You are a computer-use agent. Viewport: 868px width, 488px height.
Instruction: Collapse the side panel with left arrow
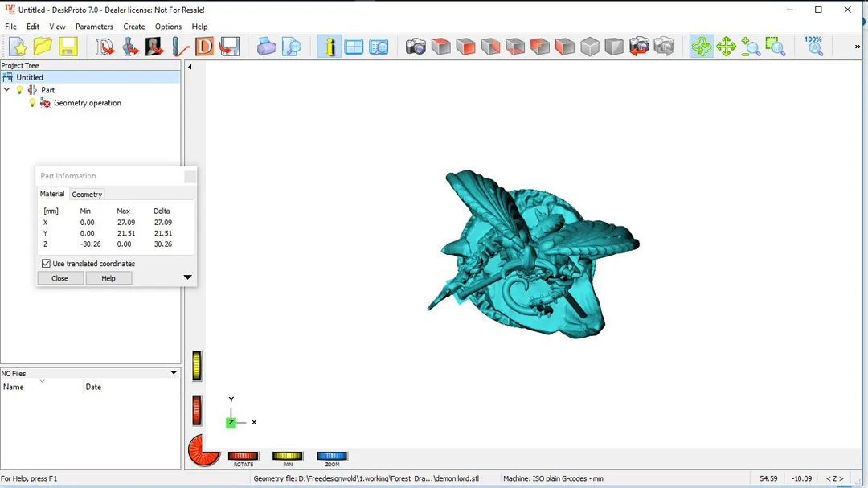click(x=190, y=67)
